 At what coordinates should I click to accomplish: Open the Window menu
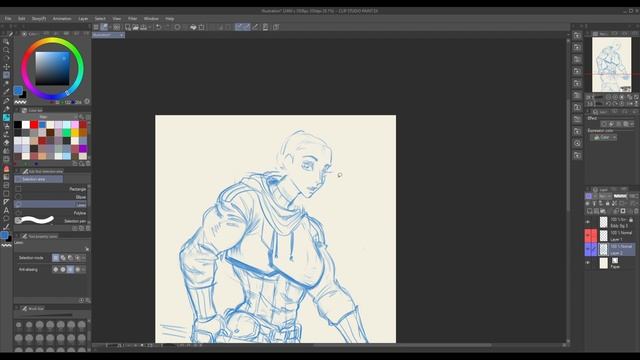click(x=151, y=19)
